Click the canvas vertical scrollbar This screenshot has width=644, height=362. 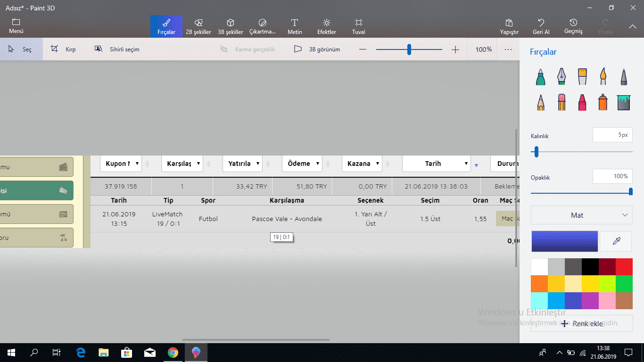click(x=516, y=198)
